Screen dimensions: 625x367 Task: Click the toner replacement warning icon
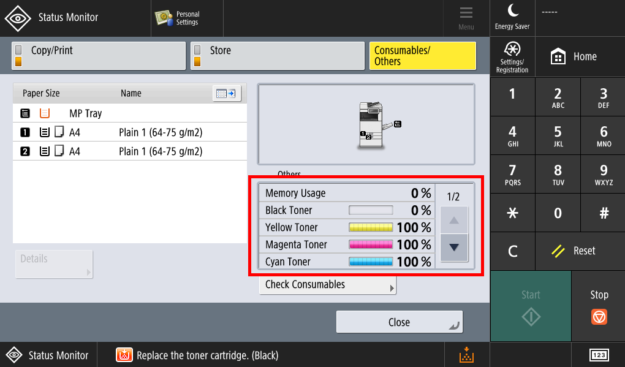tap(124, 355)
